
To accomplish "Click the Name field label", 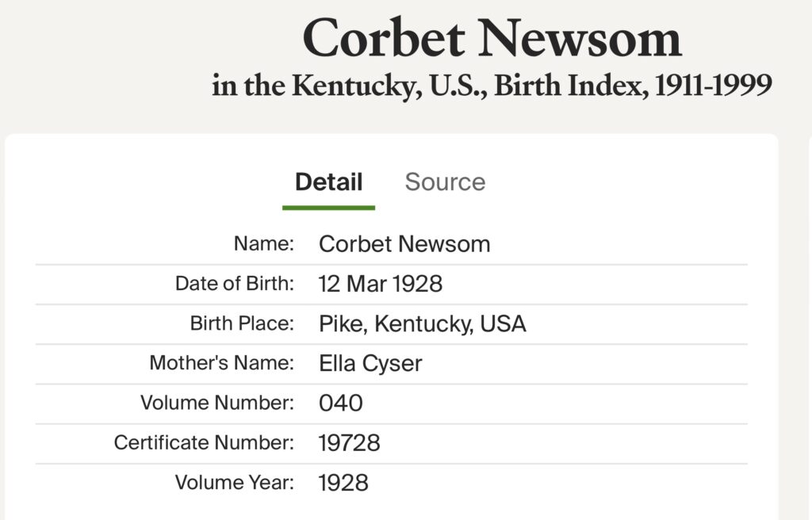I will coord(263,244).
